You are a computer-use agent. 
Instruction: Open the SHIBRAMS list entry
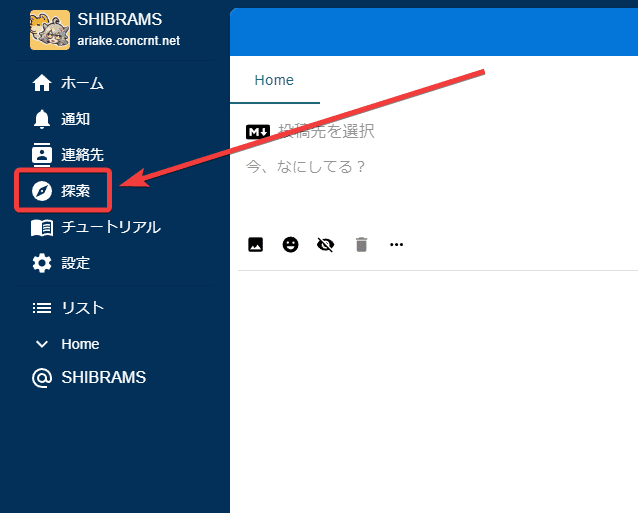click(x=104, y=378)
